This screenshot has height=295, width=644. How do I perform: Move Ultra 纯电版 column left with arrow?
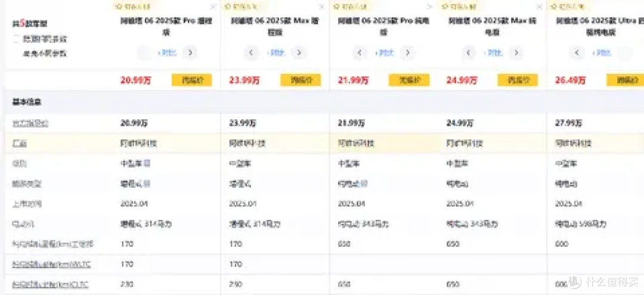pyautogui.click(x=577, y=53)
